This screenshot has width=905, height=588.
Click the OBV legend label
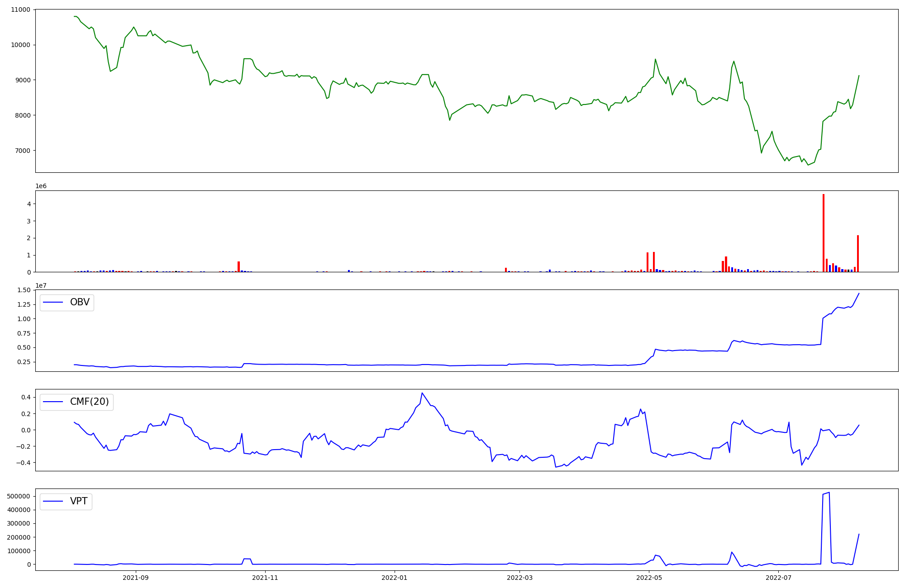[80, 302]
